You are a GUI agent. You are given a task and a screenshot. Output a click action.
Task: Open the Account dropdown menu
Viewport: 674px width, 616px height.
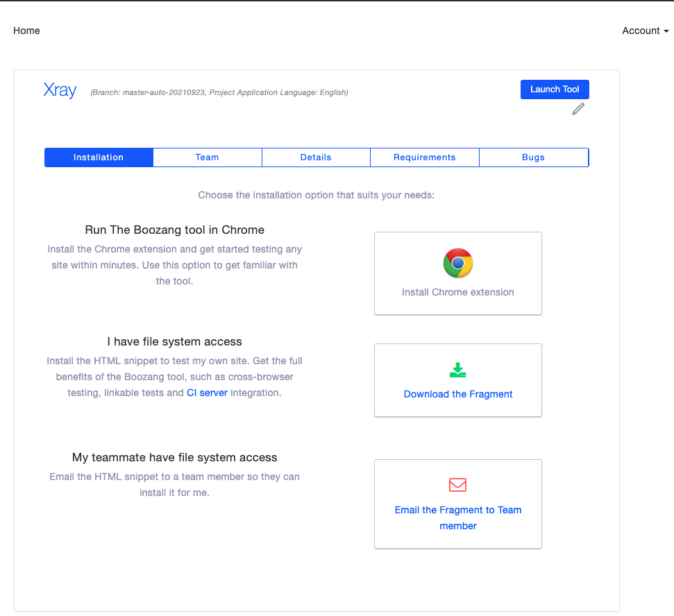[x=646, y=31]
